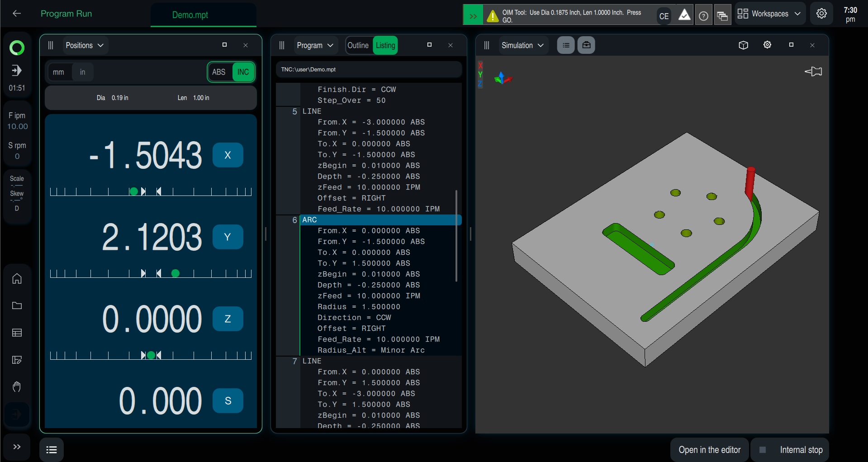
Task: Select the 3D cube view icon
Action: pyautogui.click(x=743, y=45)
